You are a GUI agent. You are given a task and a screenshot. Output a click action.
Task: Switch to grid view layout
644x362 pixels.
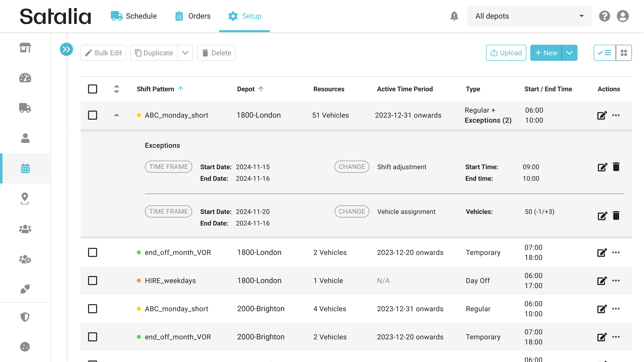624,53
